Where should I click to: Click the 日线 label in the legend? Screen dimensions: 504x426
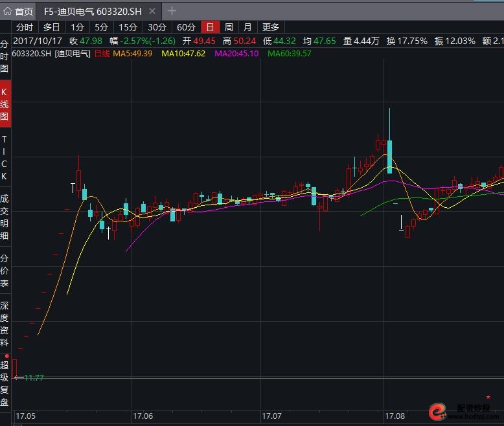(102, 54)
